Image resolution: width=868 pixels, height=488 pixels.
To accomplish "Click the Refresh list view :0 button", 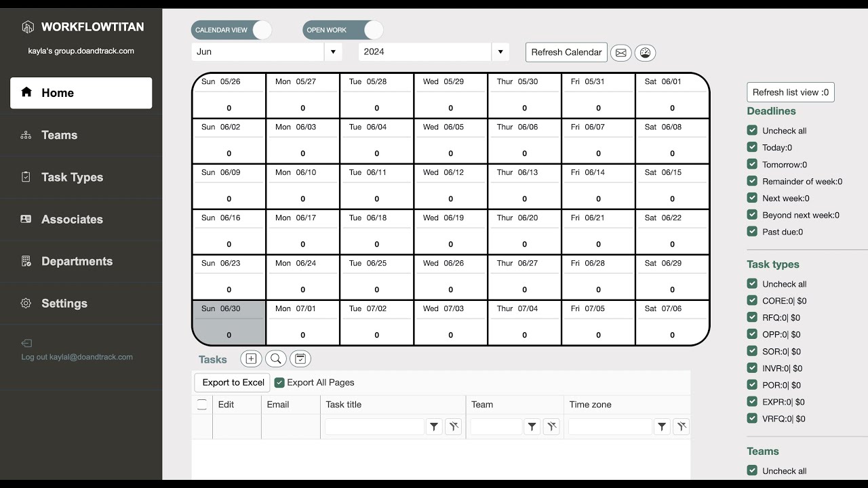I will pos(791,92).
